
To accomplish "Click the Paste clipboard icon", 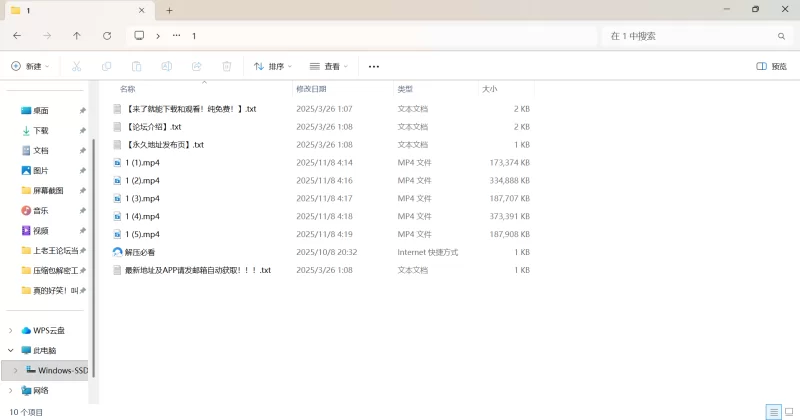I will pos(136,66).
